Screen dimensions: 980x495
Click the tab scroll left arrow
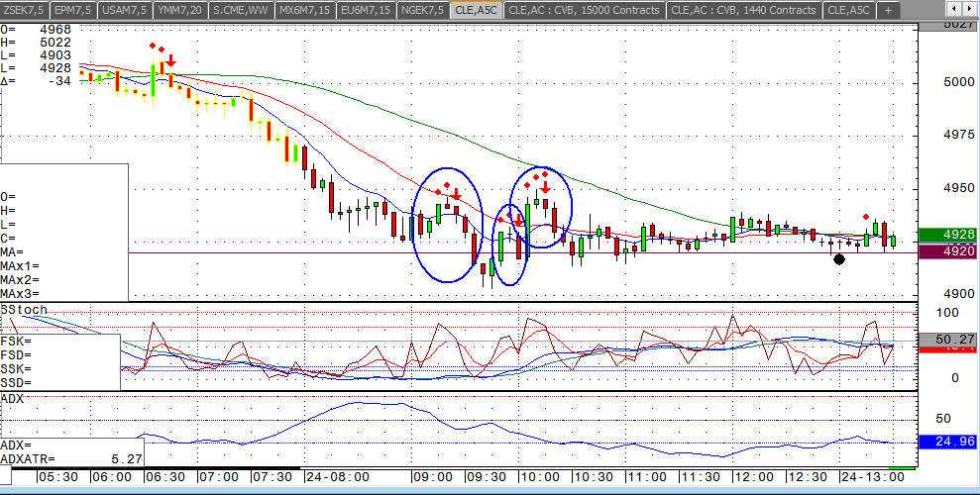click(x=954, y=9)
